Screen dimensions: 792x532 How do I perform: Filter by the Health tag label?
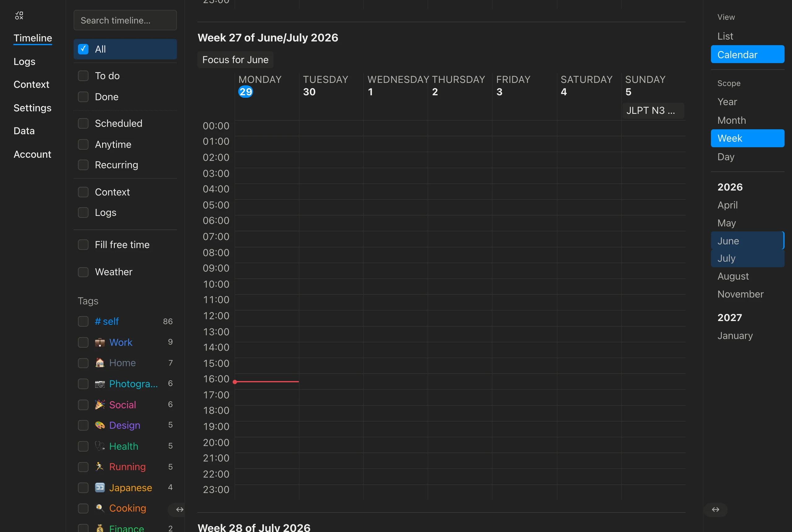tap(123, 446)
